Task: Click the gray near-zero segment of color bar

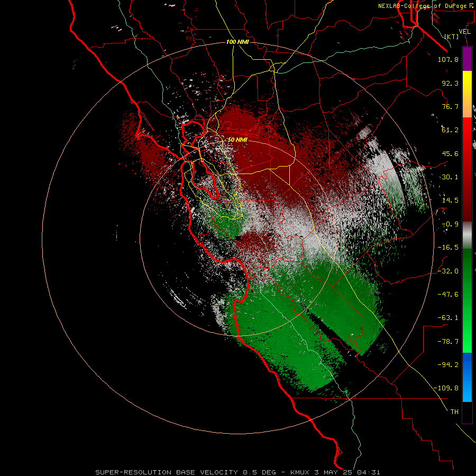Action: (467, 235)
